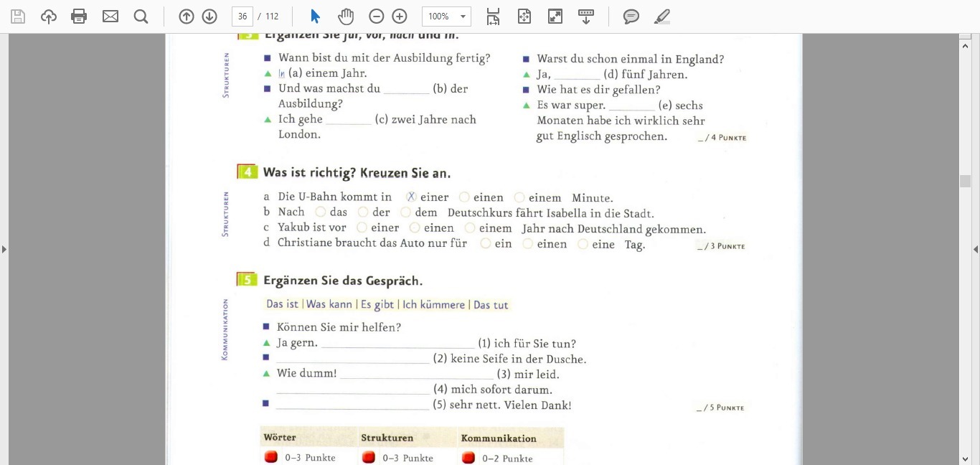The width and height of the screenshot is (980, 465).
Task: Select the highlighter pen tool
Action: pos(662,17)
